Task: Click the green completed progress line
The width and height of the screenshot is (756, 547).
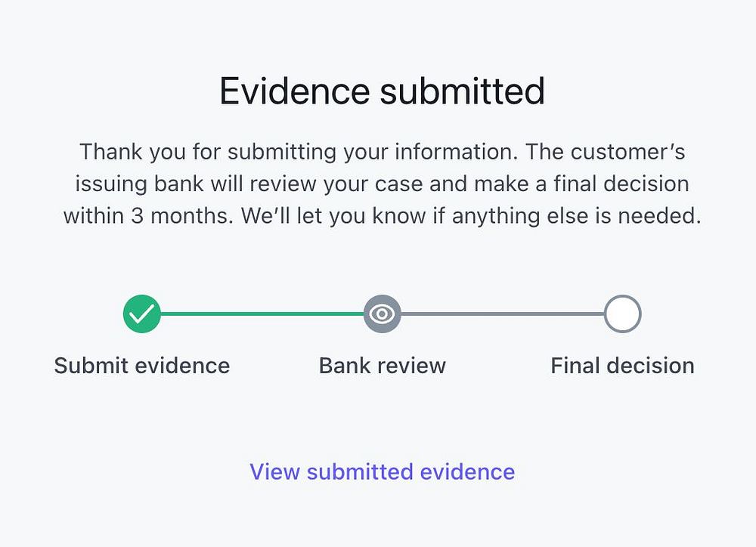Action: (262, 314)
